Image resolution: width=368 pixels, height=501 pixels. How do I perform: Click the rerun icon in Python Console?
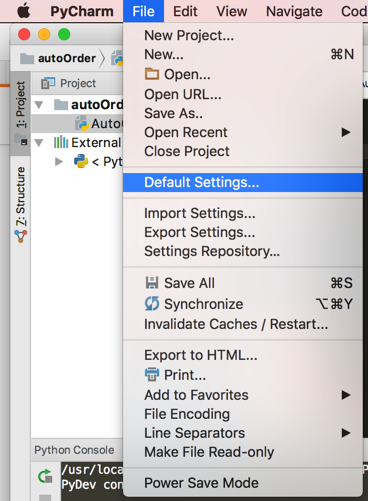pos(45,476)
